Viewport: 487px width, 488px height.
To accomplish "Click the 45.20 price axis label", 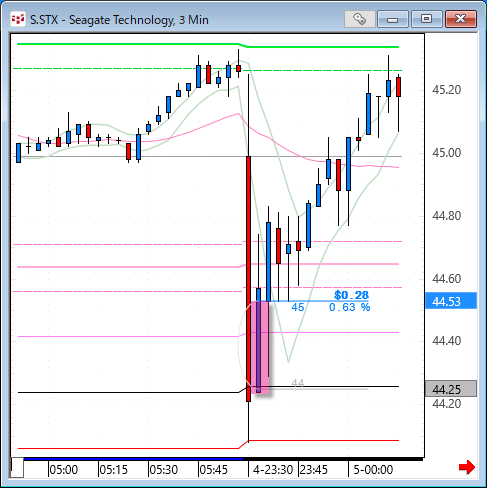I will [x=446, y=90].
